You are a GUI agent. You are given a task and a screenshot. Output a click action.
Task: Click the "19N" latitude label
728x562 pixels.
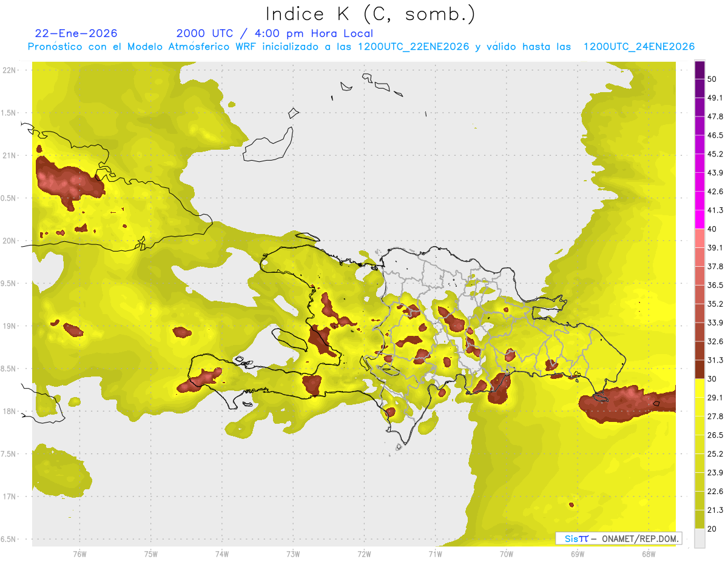(x=8, y=326)
